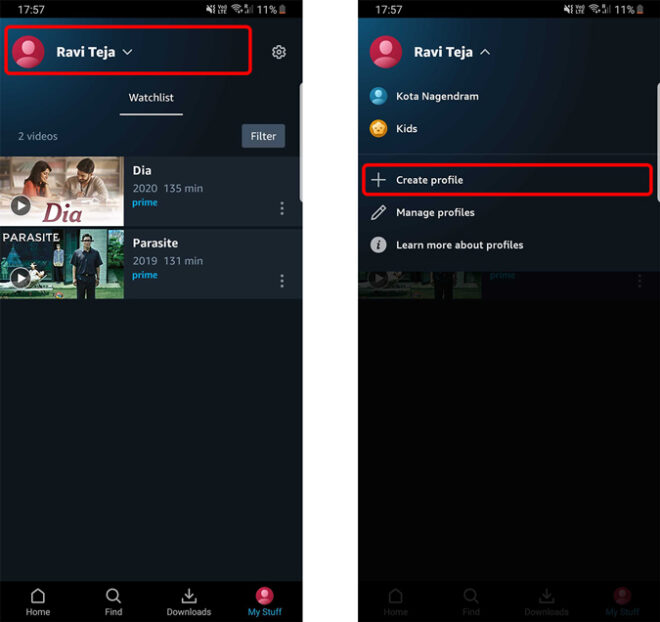
Task: Play Parasite from its thumbnail play icon
Action: [x=20, y=278]
